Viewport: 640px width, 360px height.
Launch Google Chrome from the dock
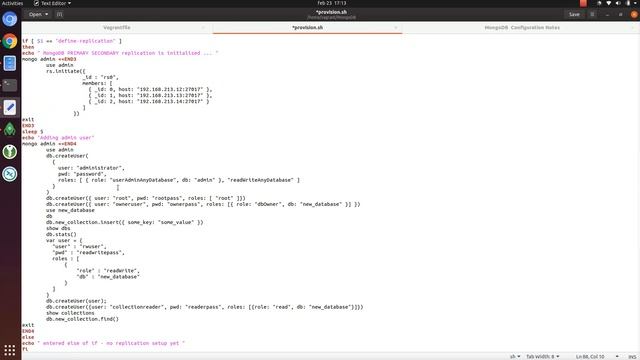(x=10, y=41)
